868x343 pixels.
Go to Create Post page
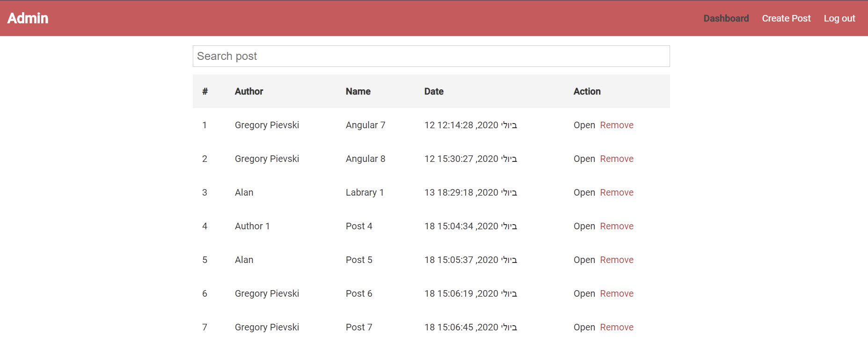[x=786, y=18]
